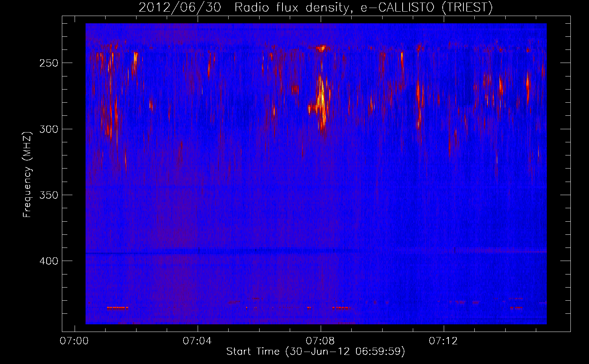Click the 350 frequency tick label

(x=48, y=195)
